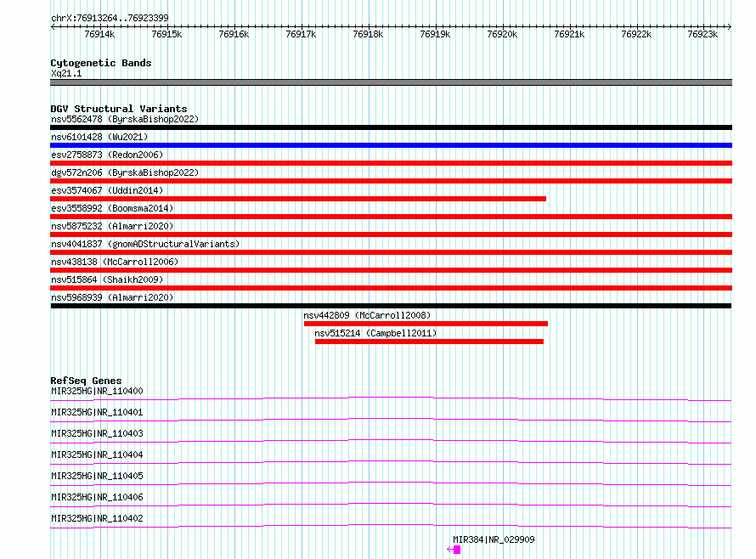Viewport: 756px width, 559px height.
Task: Open nsv5968939 (Almarri2020) label
Action: pos(112,297)
